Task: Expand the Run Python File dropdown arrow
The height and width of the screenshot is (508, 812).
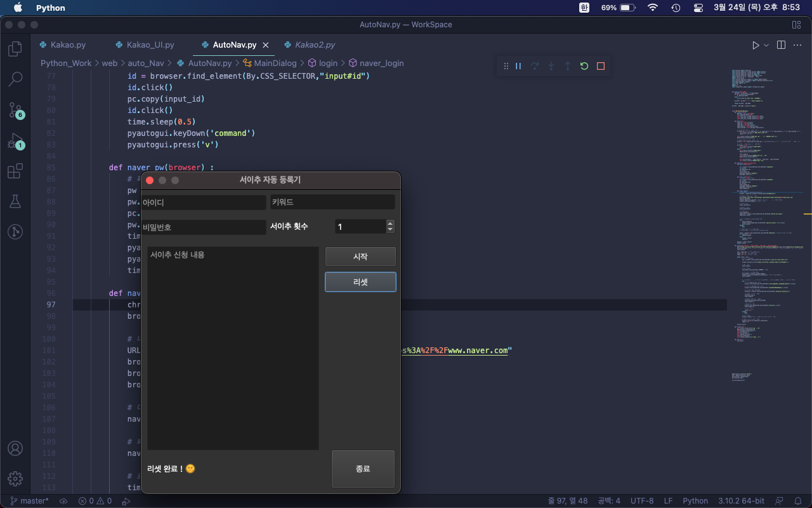Action: coord(766,45)
